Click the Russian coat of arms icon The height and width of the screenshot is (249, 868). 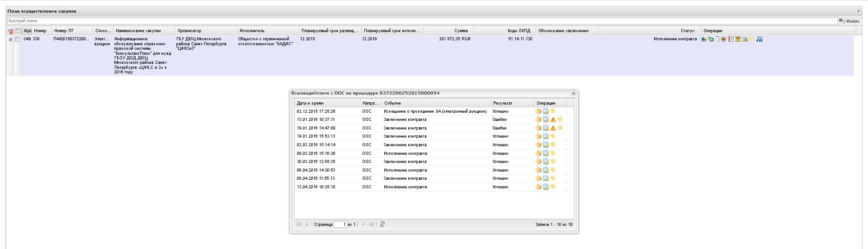tap(724, 39)
